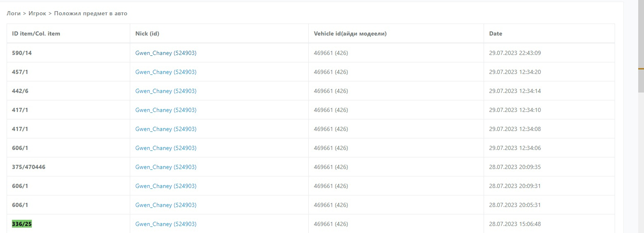Open Gwen_Chaney link in the 336/25 row
Screen dimensions: 644x233
(x=166, y=224)
